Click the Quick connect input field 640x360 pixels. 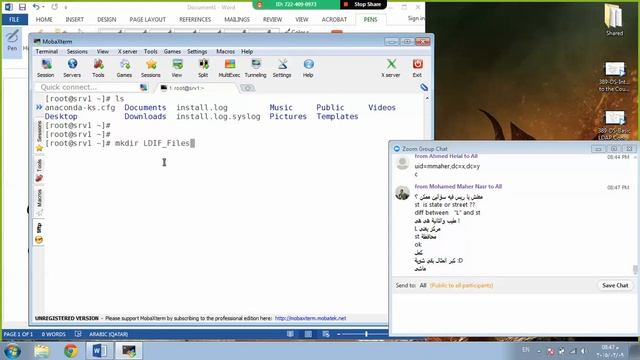tap(89, 87)
